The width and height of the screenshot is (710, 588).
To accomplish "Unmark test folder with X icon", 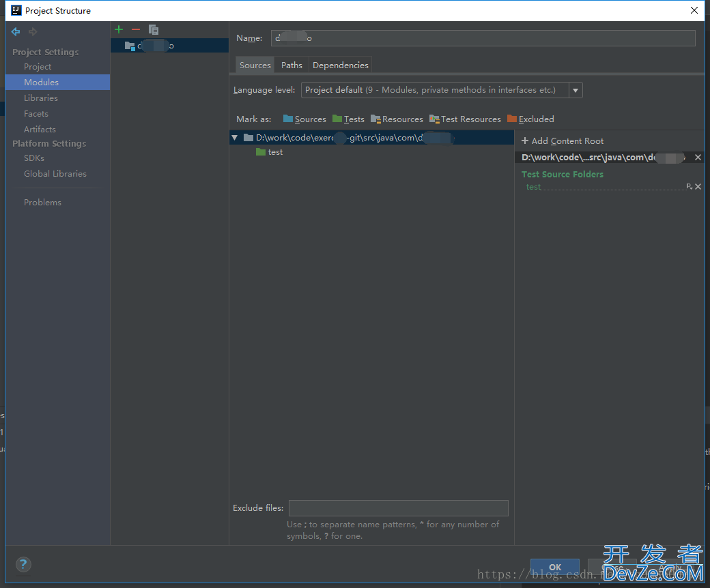I will click(x=698, y=186).
